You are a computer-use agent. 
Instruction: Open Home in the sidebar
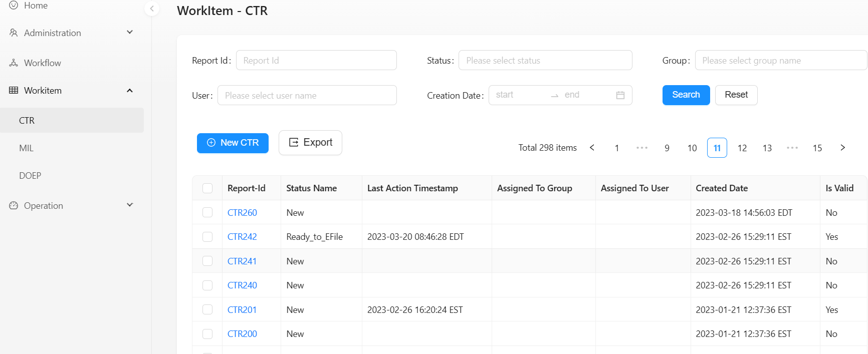coord(36,6)
